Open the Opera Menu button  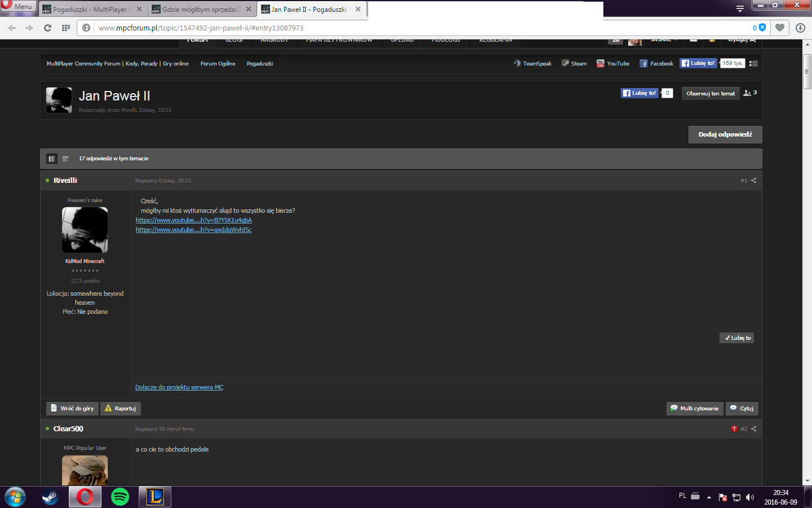(18, 6)
